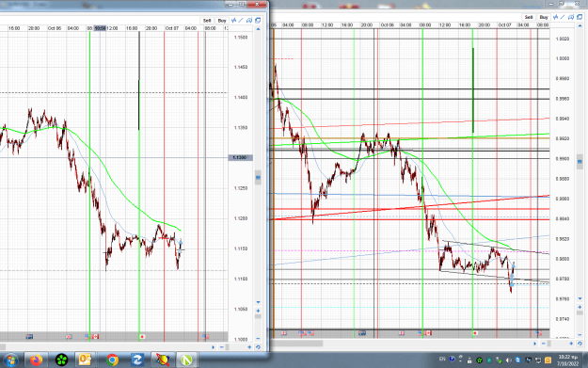Click the Buy button in left chart
This screenshot has height=368, width=588.
(x=222, y=21)
